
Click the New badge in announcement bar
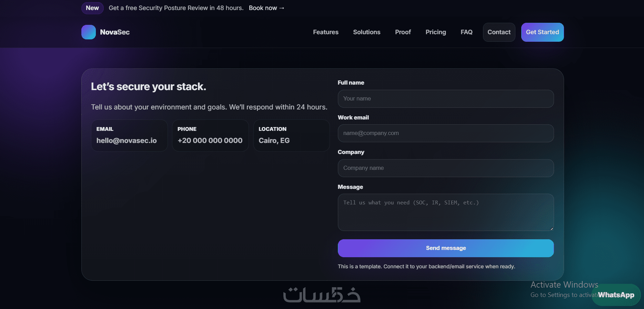point(92,8)
